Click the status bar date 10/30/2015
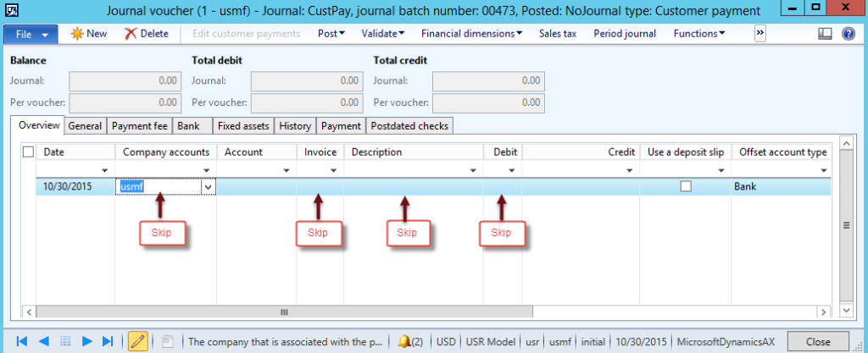 [x=641, y=341]
